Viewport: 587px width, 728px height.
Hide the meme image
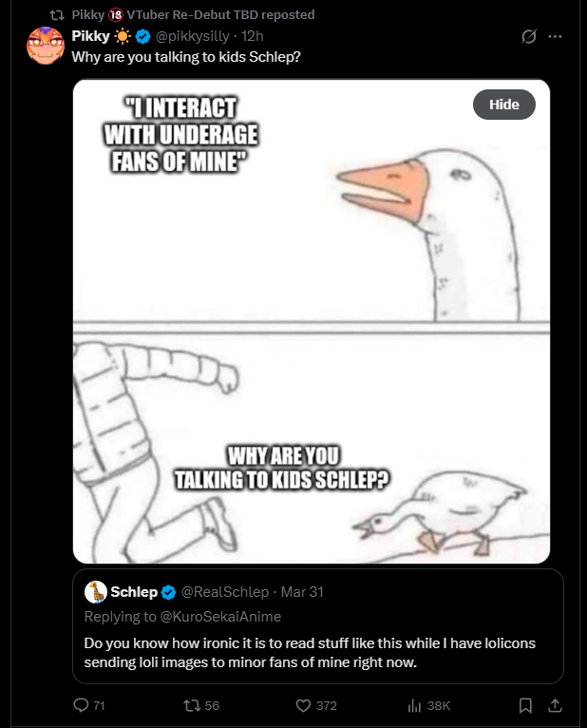[x=503, y=105]
